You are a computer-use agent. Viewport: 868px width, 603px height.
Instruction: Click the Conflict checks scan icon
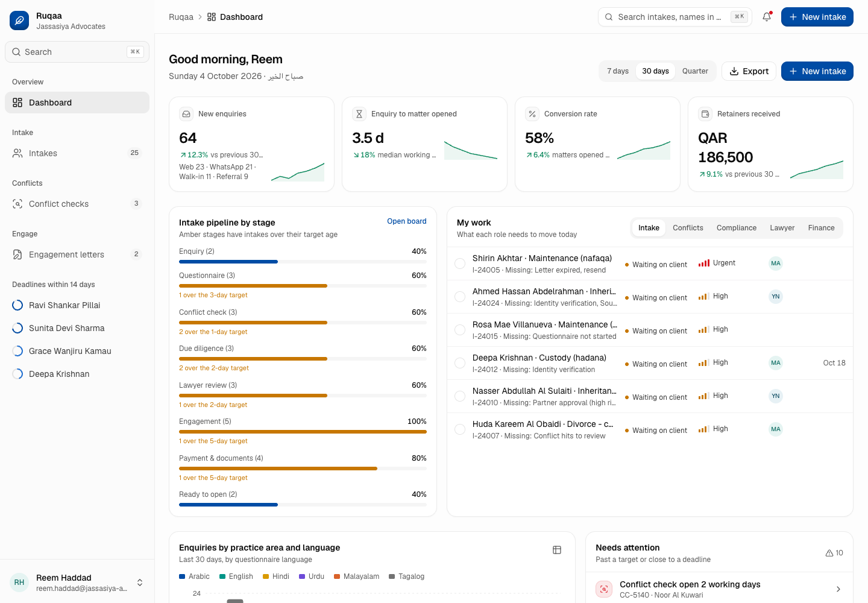click(x=17, y=204)
